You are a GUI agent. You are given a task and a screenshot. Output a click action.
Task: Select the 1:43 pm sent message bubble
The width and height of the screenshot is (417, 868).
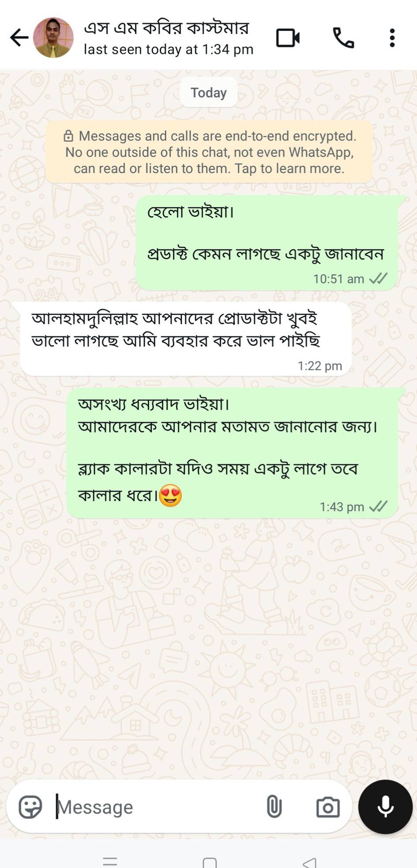(233, 453)
